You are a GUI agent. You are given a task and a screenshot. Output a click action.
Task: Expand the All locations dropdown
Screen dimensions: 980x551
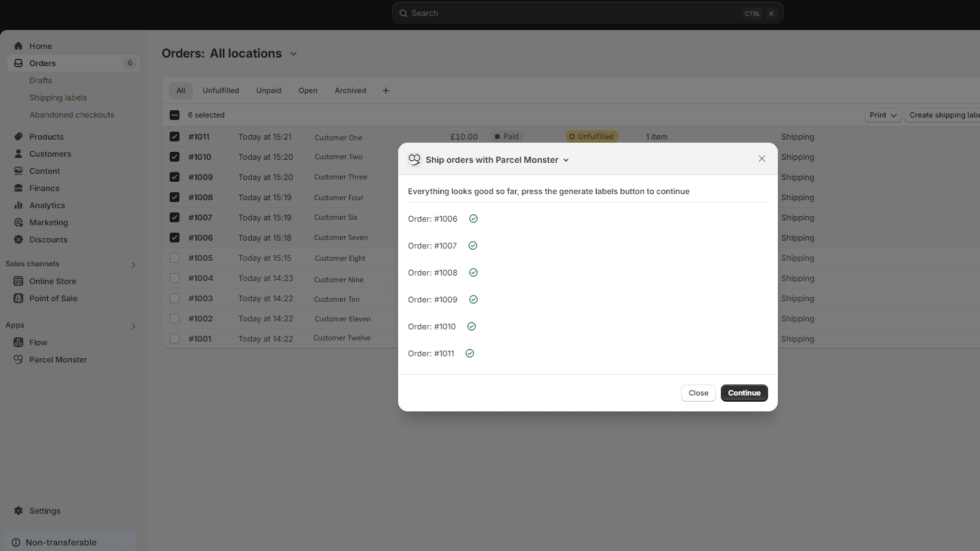click(x=293, y=54)
